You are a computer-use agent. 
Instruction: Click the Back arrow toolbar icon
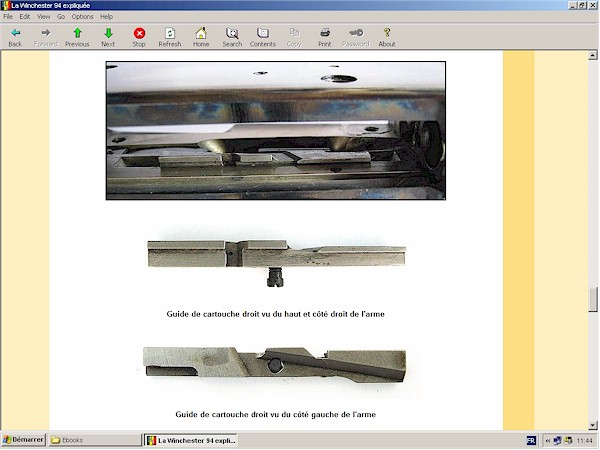click(x=15, y=33)
